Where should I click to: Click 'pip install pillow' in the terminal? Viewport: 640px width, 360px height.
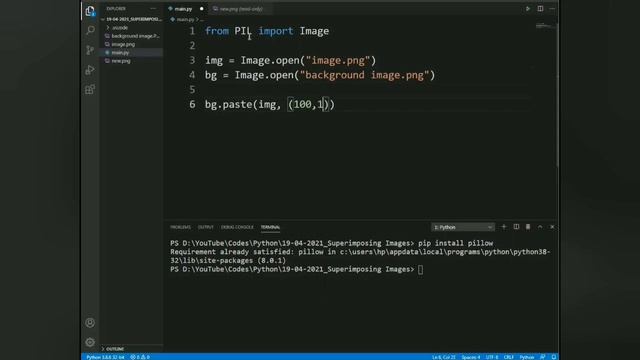455,243
